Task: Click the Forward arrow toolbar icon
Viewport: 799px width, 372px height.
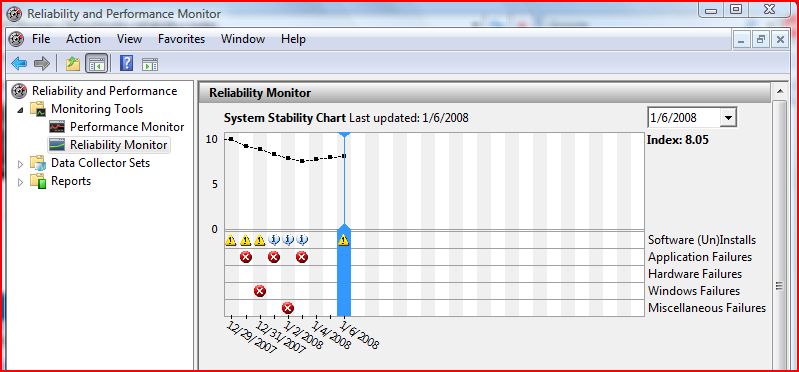Action: click(x=41, y=64)
